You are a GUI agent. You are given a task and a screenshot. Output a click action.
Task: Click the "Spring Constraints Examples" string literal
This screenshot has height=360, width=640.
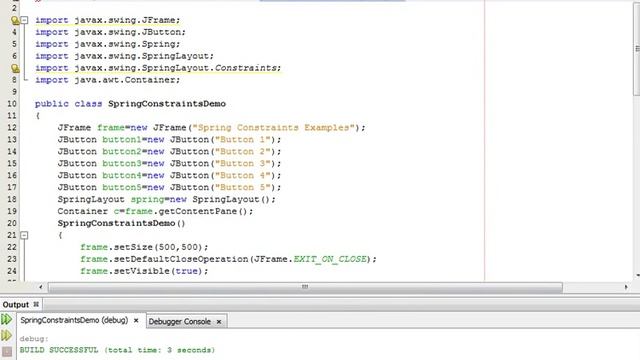click(273, 128)
